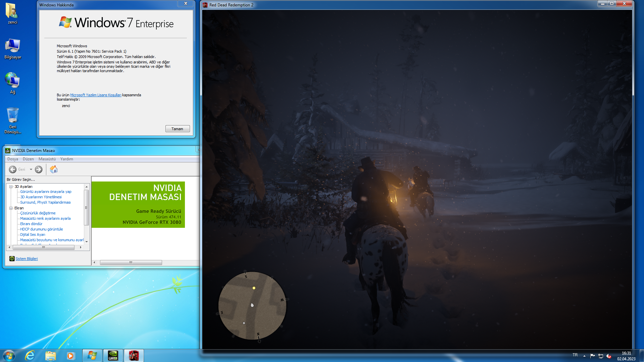
Task: Click the NVIDIA content pane horizontal scrollbar
Action: coord(131,262)
